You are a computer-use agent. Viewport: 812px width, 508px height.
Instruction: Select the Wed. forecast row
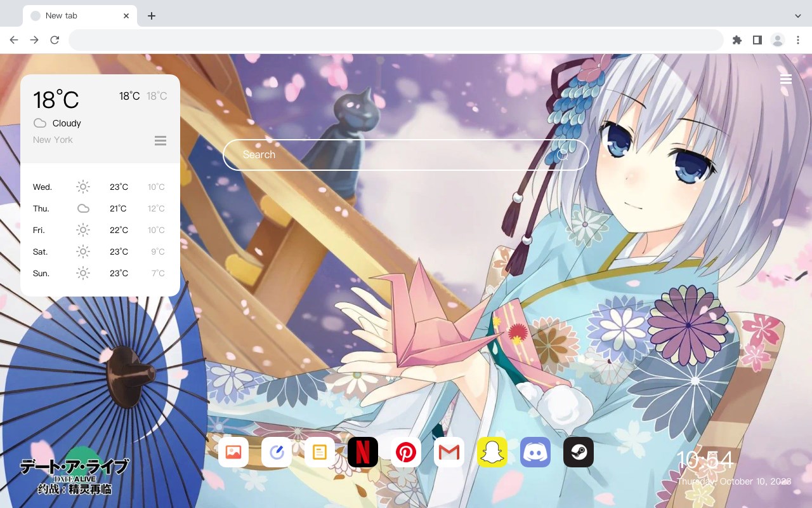tap(100, 187)
